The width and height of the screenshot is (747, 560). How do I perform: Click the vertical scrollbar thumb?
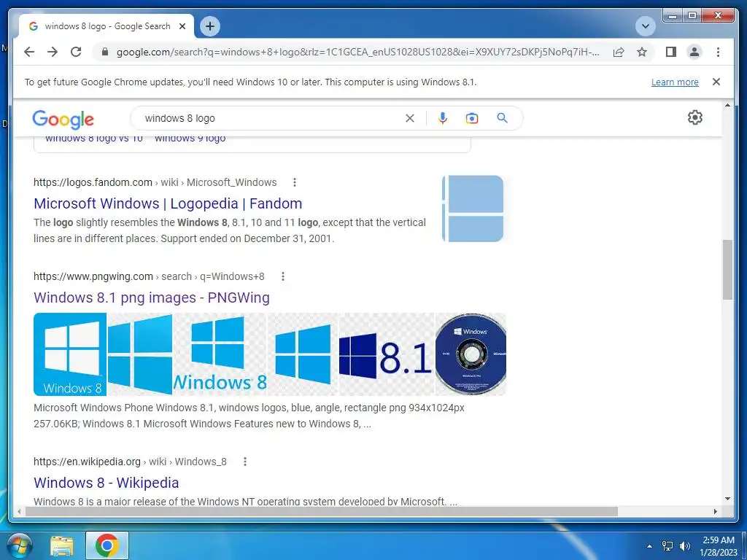coord(727,270)
